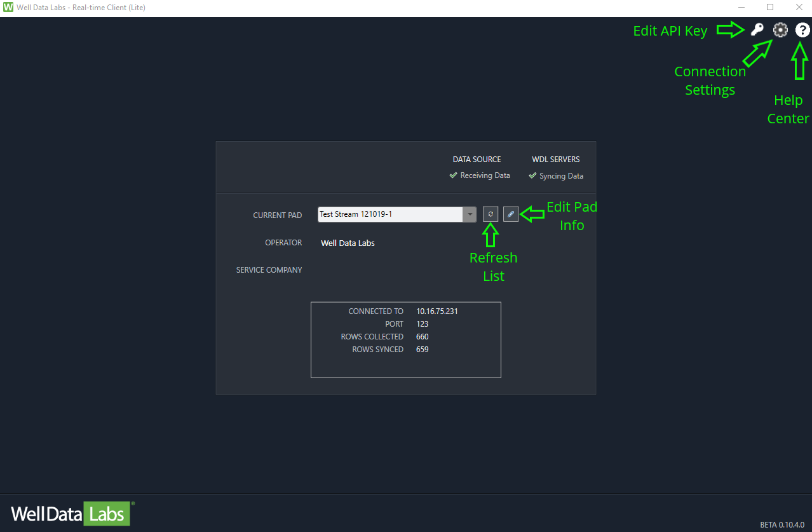Click the Edit Pad Info pencil button

click(511, 214)
